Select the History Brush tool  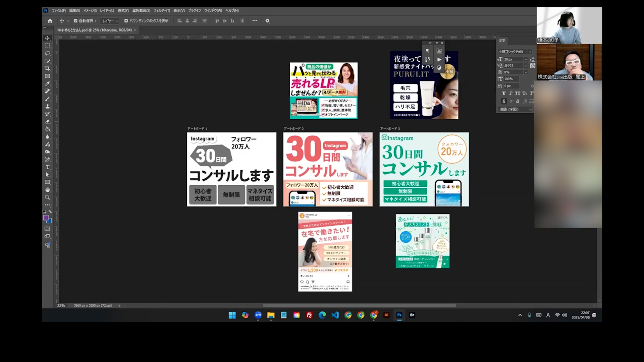pyautogui.click(x=48, y=114)
